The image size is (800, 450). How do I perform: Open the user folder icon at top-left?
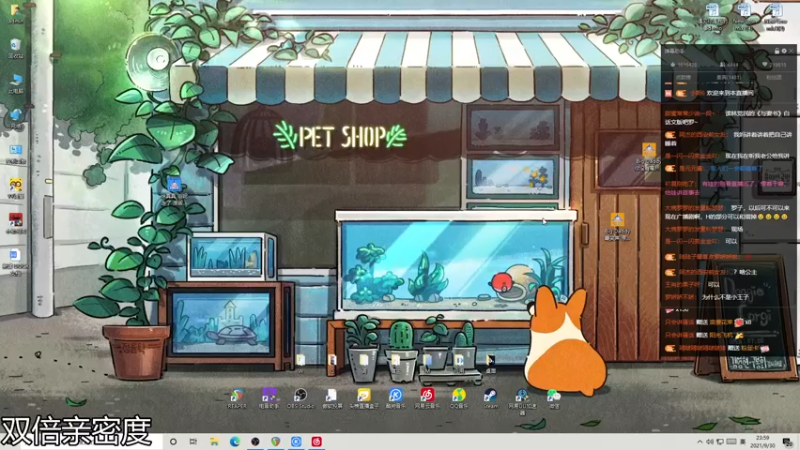(15, 14)
